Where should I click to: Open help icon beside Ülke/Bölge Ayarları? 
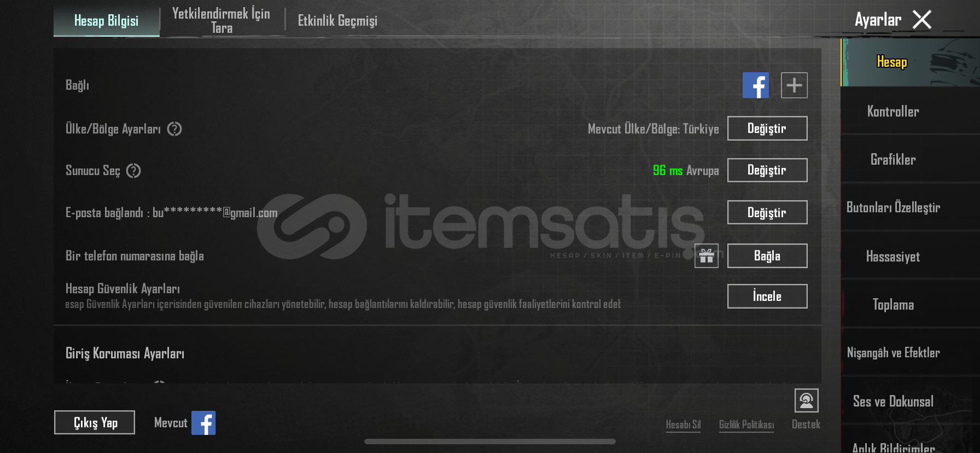click(174, 129)
